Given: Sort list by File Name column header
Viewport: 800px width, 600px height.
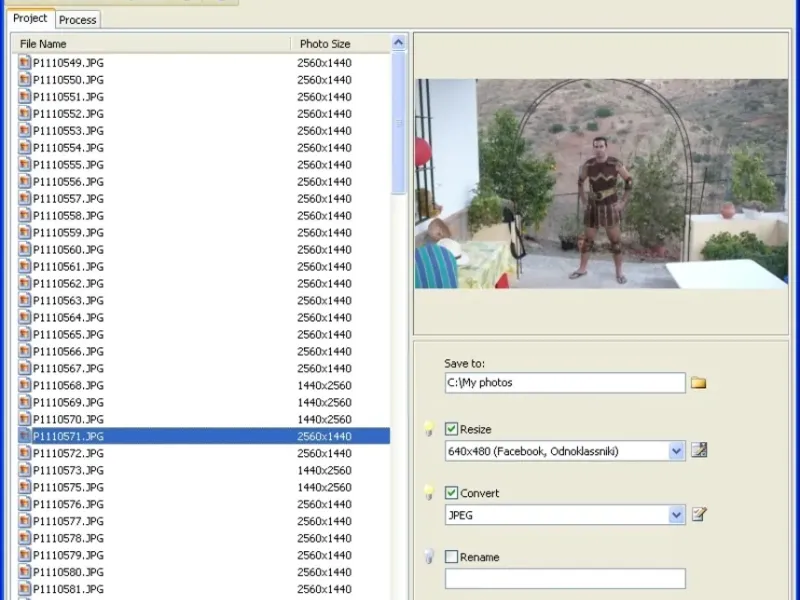Looking at the screenshot, I should coord(150,44).
